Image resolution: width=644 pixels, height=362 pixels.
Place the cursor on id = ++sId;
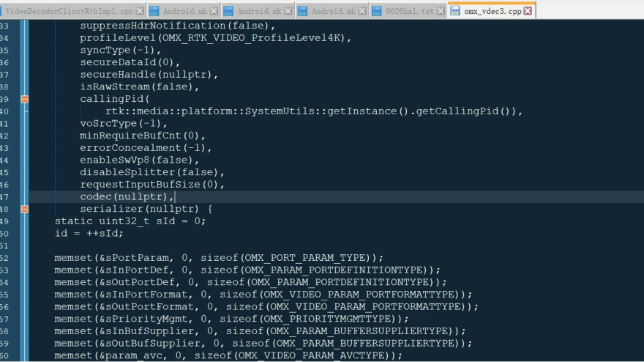click(x=89, y=233)
